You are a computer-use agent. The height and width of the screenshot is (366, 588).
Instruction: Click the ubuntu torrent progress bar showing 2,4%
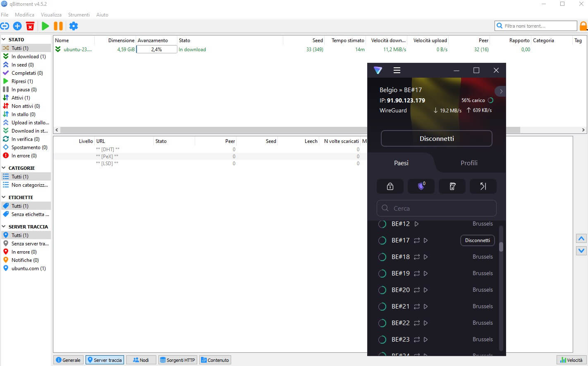pos(157,50)
